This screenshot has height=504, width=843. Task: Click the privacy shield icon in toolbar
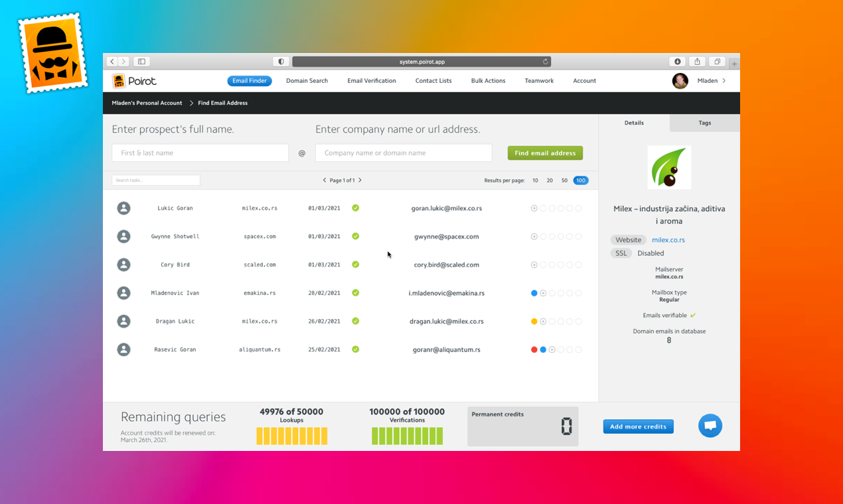(281, 62)
